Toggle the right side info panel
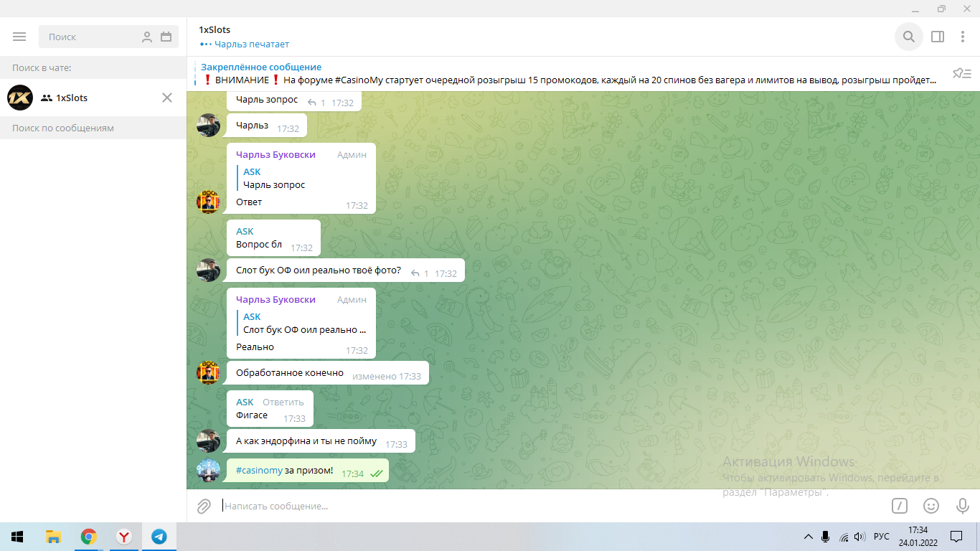The width and height of the screenshot is (980, 551). 937,37
